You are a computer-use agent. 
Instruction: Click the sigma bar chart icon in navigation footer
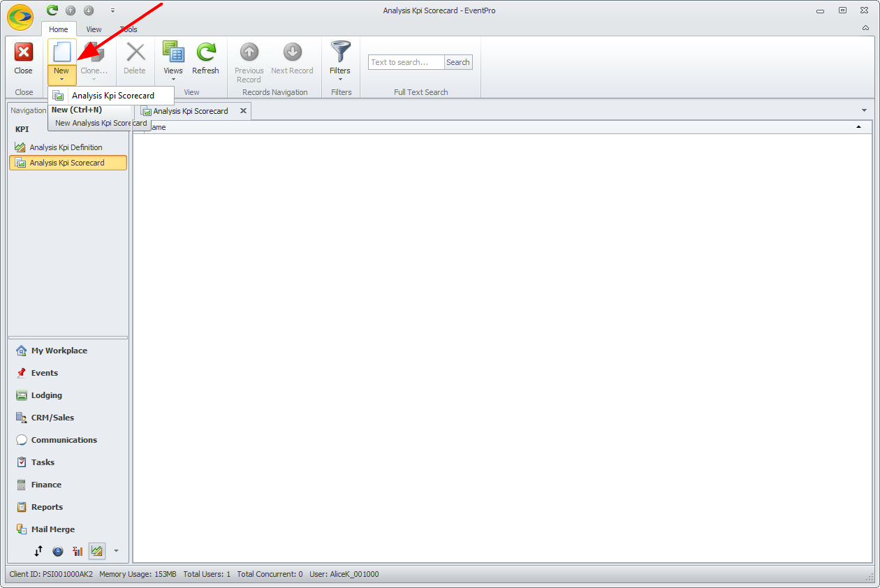click(x=78, y=551)
